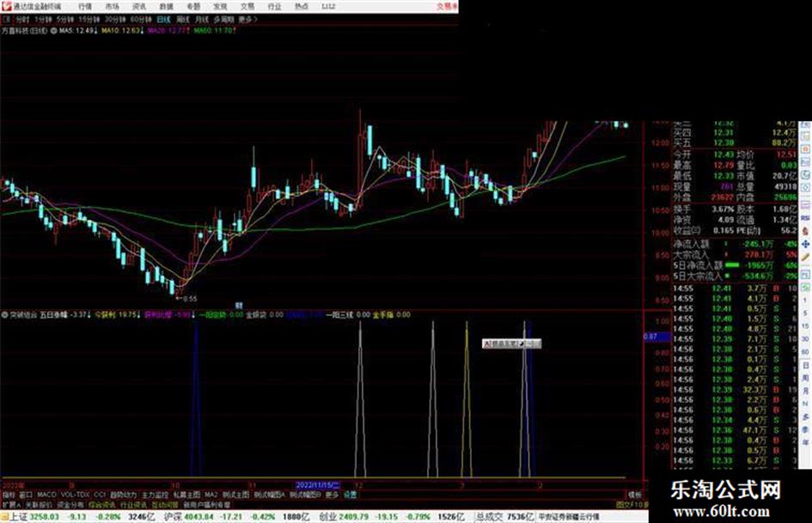
Task: Open the 数据 menu
Action: tap(166, 6)
